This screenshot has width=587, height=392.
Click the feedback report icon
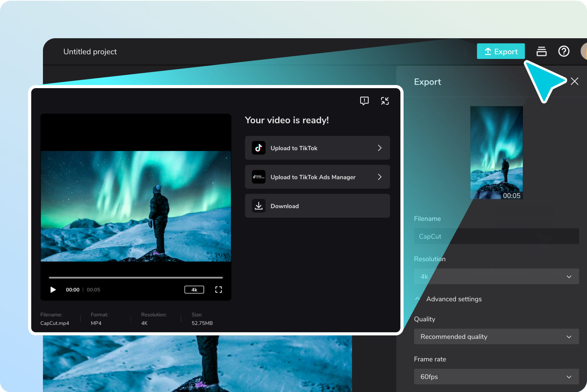coord(364,101)
